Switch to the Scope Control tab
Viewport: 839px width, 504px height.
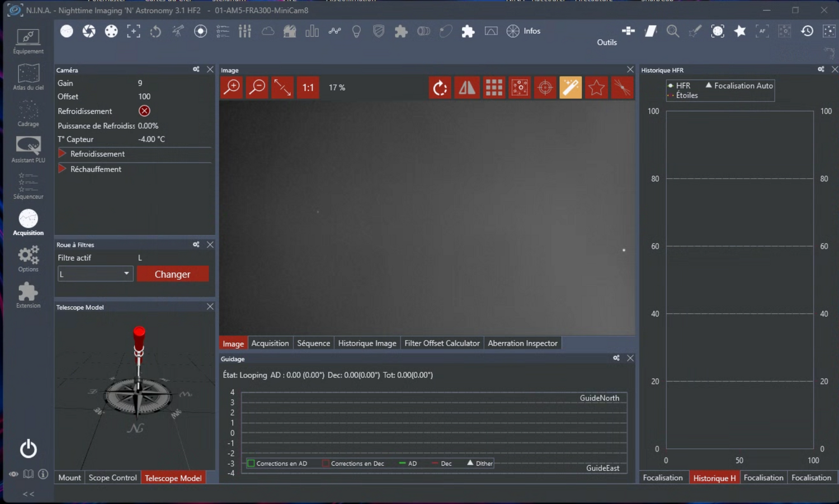[x=112, y=478]
